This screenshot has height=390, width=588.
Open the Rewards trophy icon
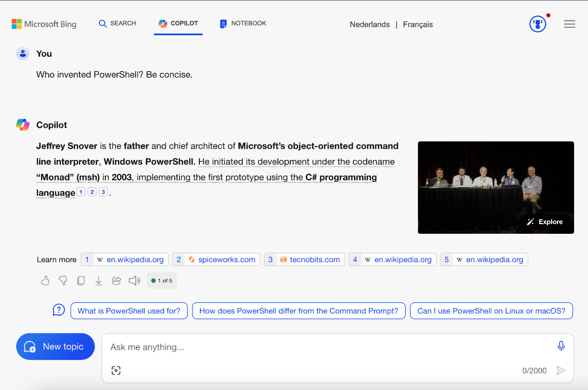click(x=538, y=24)
